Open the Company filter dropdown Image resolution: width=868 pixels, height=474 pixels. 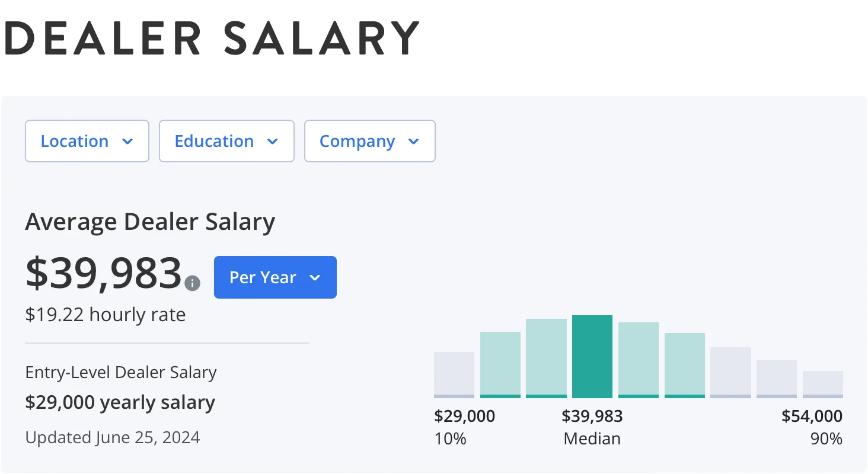369,141
